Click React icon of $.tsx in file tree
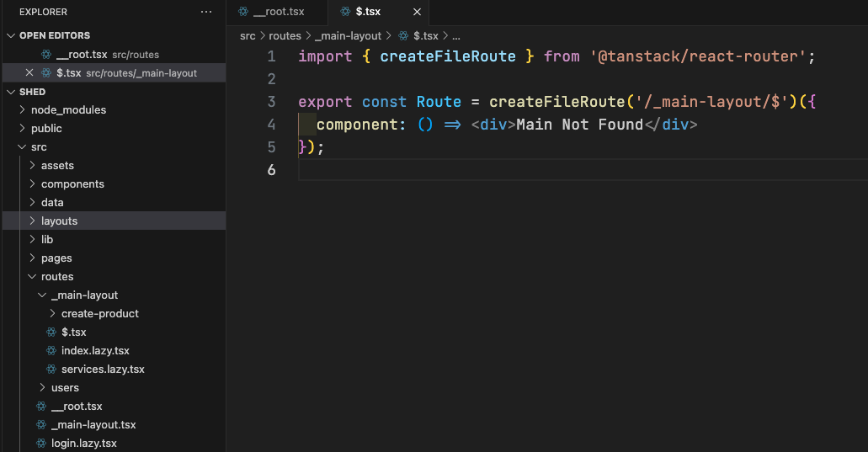Image resolution: width=868 pixels, height=452 pixels. [51, 332]
